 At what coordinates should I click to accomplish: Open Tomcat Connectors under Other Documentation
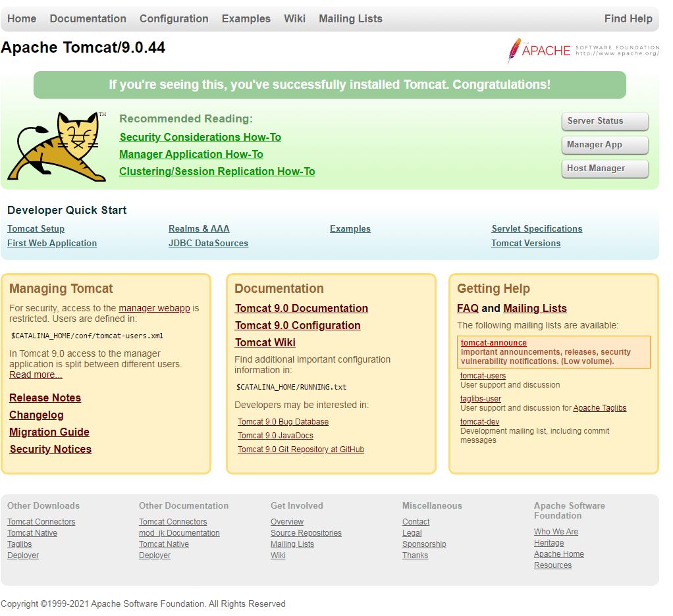pos(173,522)
